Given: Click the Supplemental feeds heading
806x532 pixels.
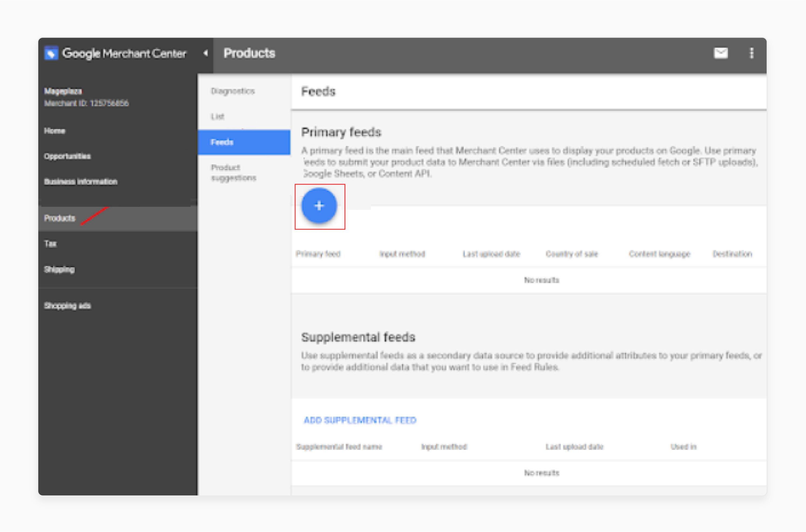Looking at the screenshot, I should pos(358,337).
